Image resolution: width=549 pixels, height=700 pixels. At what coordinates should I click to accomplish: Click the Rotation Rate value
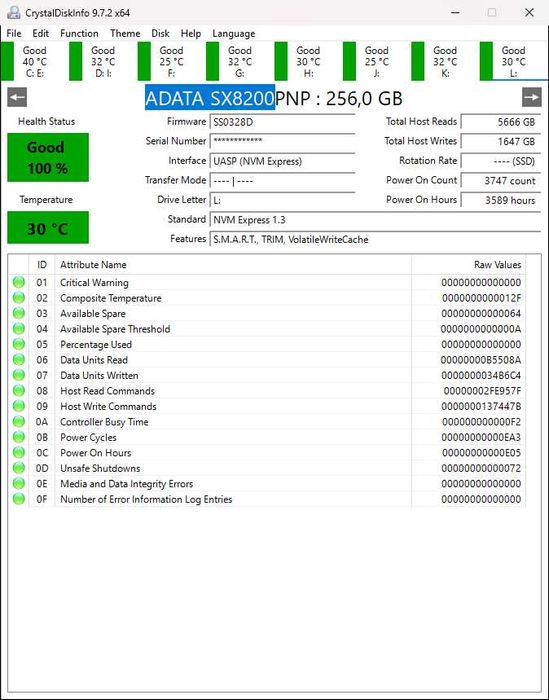tap(500, 161)
